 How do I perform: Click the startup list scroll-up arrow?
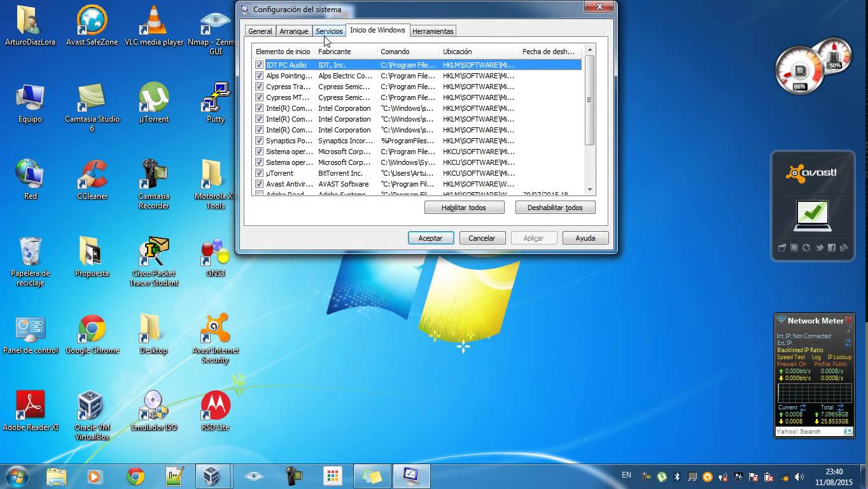tap(590, 50)
